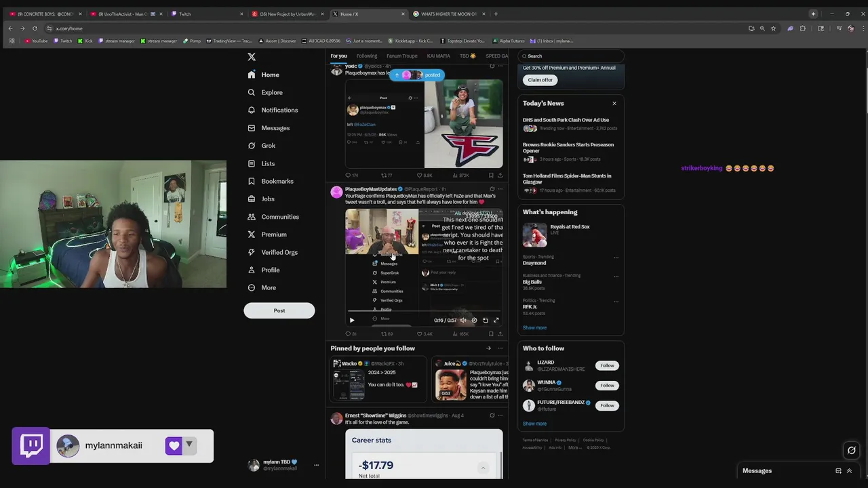The height and width of the screenshot is (488, 868).
Task: Close the Today's News panel
Action: tap(614, 103)
